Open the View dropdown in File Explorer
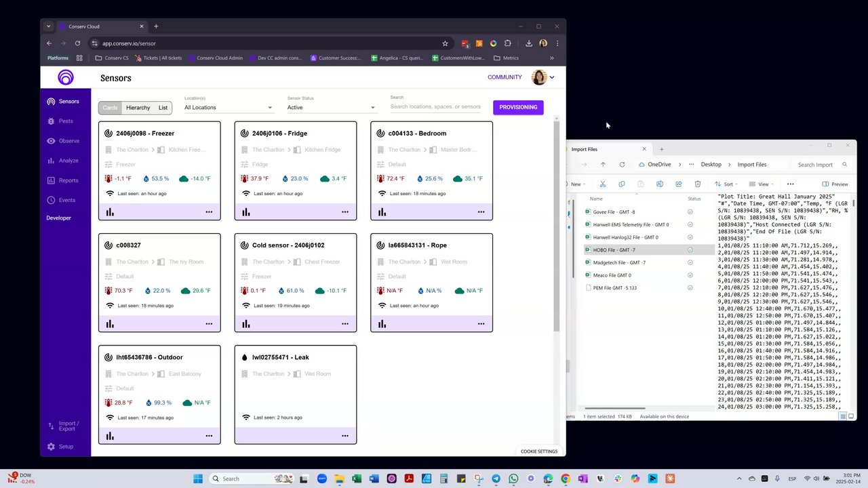Image resolution: width=868 pixels, height=488 pixels. [762, 184]
